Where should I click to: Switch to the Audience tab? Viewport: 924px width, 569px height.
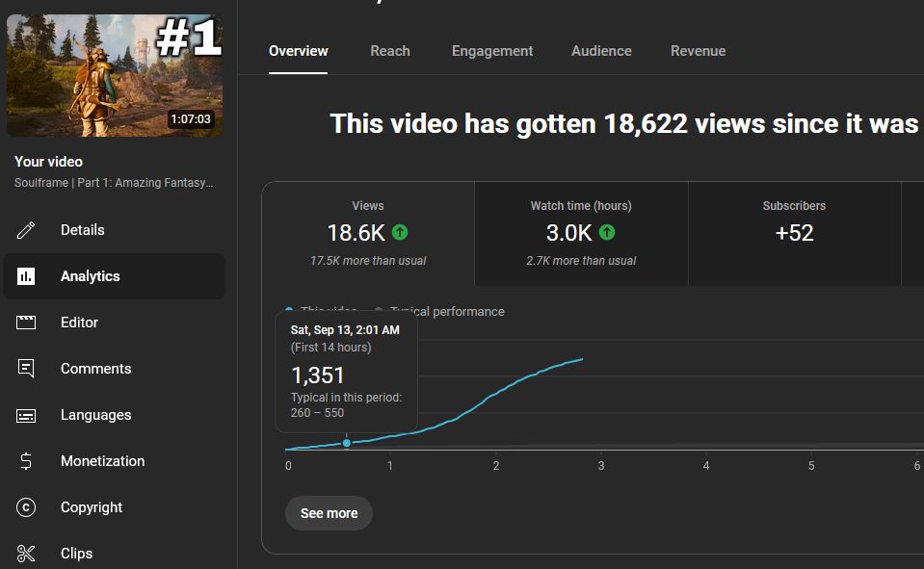[x=601, y=51]
